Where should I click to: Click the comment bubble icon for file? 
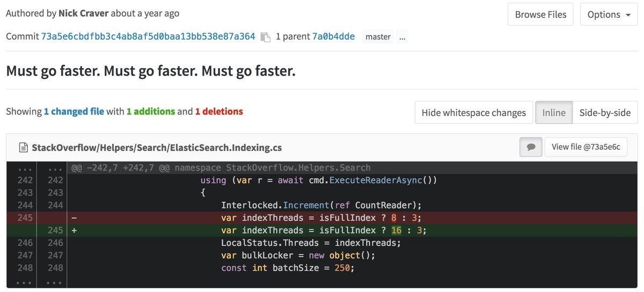click(x=531, y=147)
